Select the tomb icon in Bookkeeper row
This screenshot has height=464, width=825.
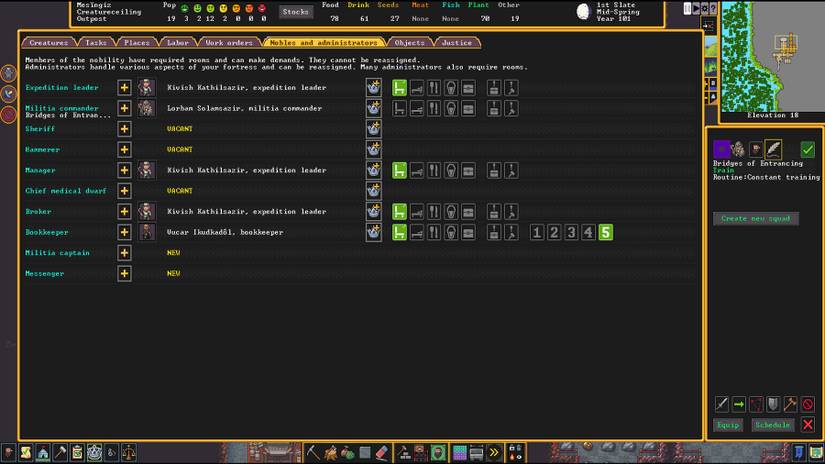[x=450, y=232]
